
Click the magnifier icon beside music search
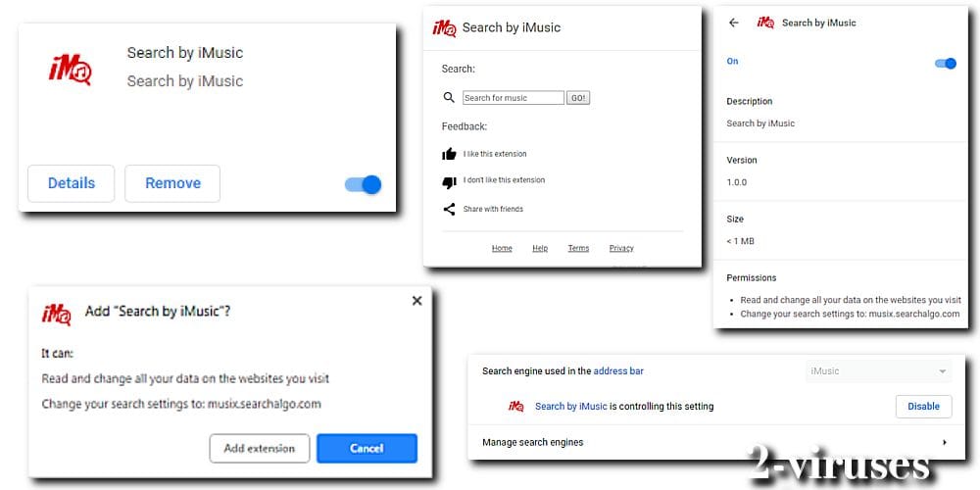pyautogui.click(x=449, y=97)
